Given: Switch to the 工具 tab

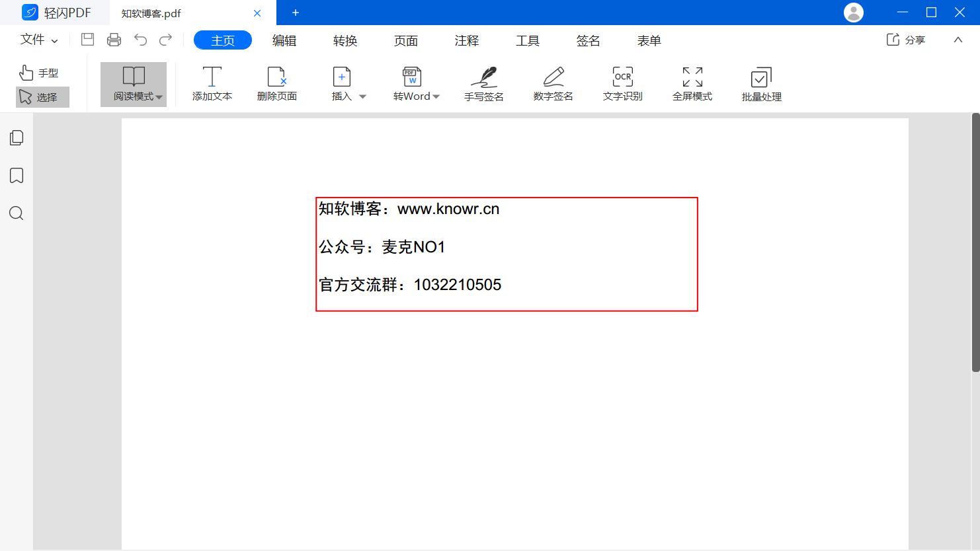Looking at the screenshot, I should click(x=528, y=40).
